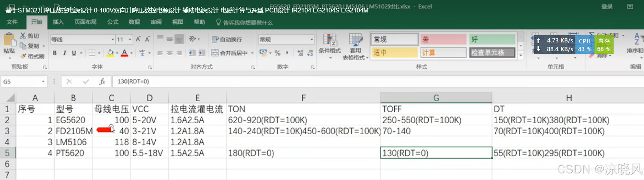Viewport: 644px width, 180px height.
Task: Decrease decimal places icon
Action: tap(310, 53)
